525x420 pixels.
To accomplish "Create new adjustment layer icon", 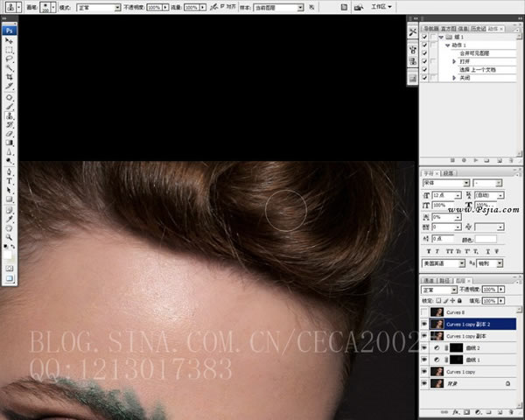I will point(478,412).
